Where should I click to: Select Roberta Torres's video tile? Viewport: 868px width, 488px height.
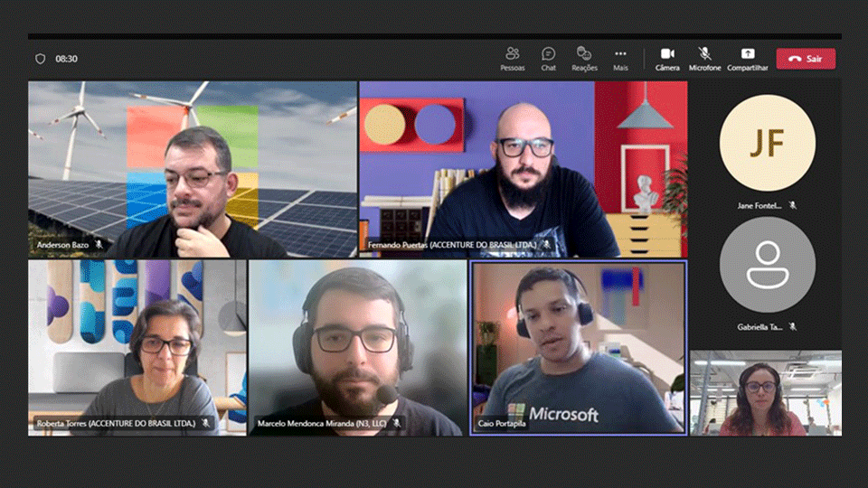tap(137, 348)
